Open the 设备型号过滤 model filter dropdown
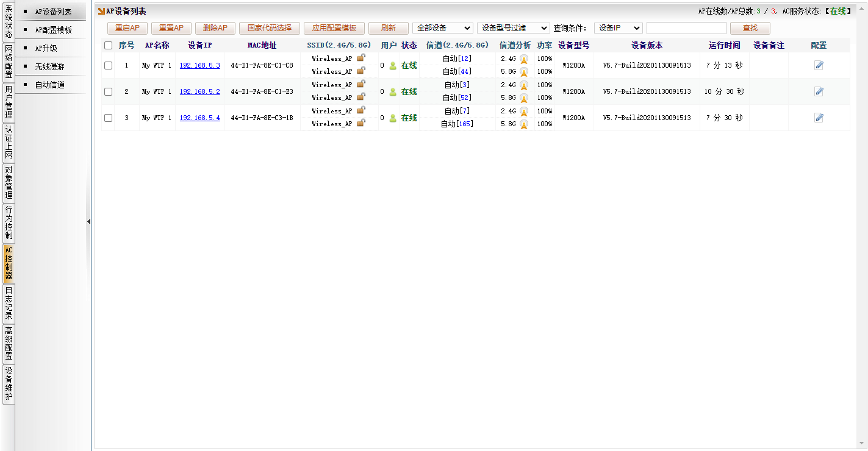This screenshot has height=451, width=868. click(x=514, y=28)
